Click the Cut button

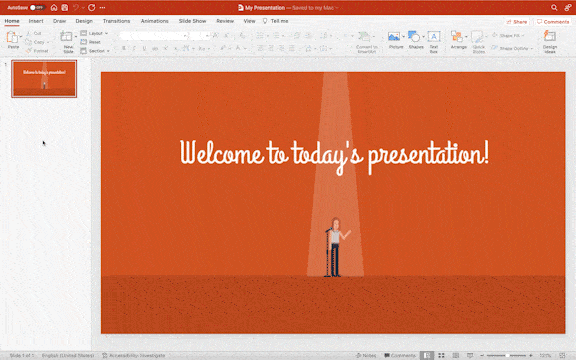34,33
